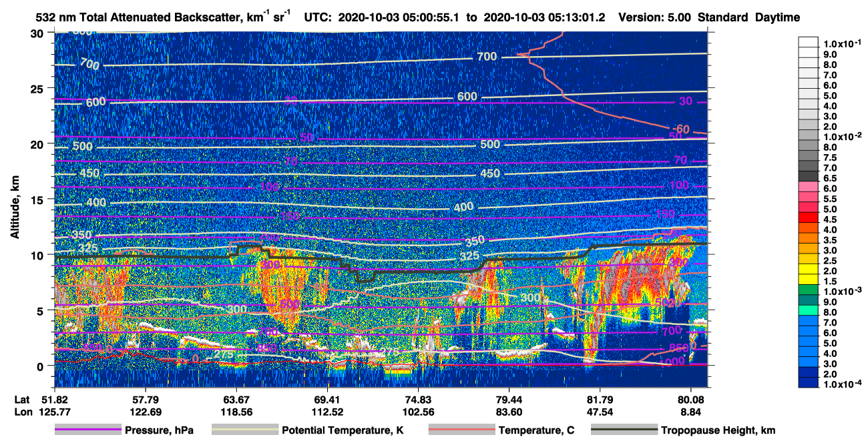Click the dark Tropopause Height legend line sample

[624, 430]
